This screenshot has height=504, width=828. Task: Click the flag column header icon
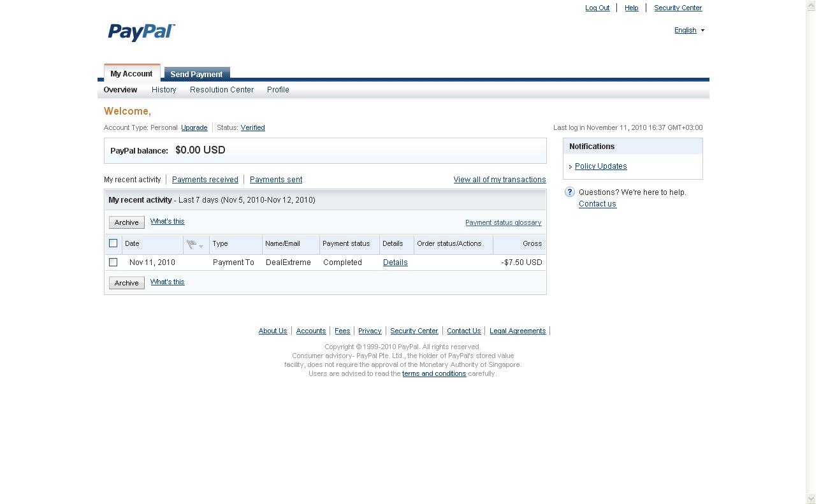(x=191, y=244)
